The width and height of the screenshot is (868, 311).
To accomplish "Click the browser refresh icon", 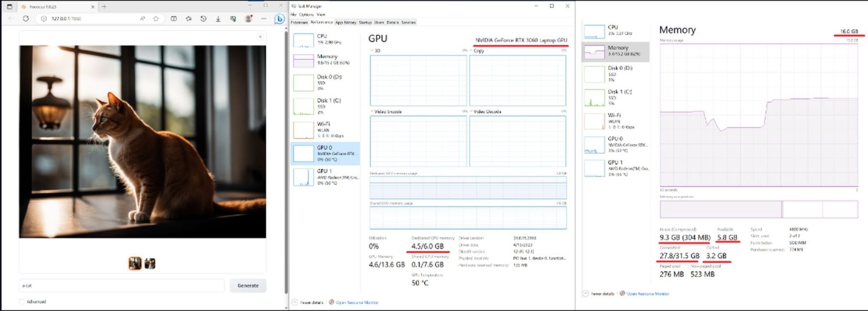I will [x=25, y=19].
